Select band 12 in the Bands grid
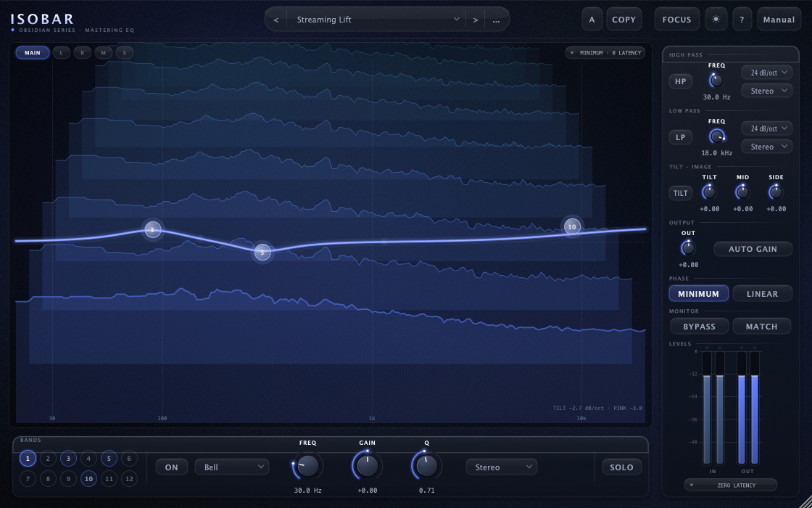 [129, 478]
